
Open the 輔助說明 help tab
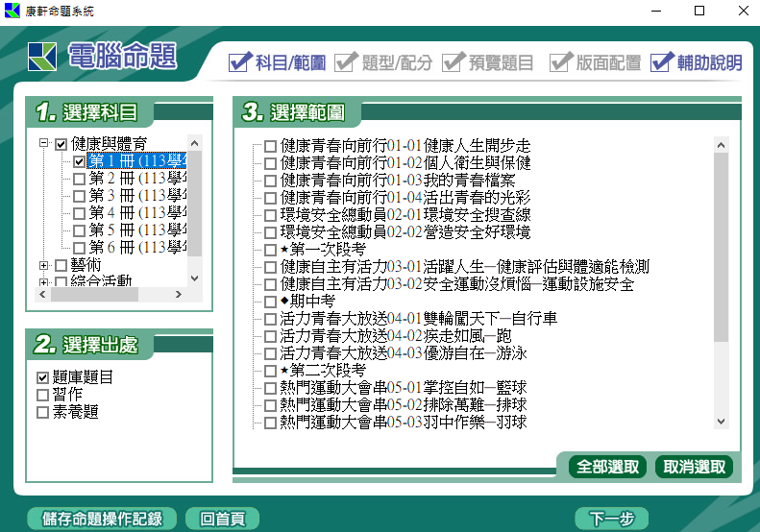tap(697, 62)
